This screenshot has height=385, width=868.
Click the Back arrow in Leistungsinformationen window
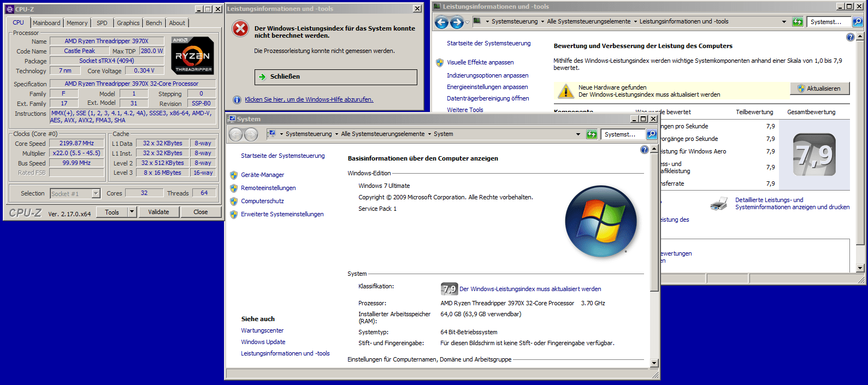point(441,22)
